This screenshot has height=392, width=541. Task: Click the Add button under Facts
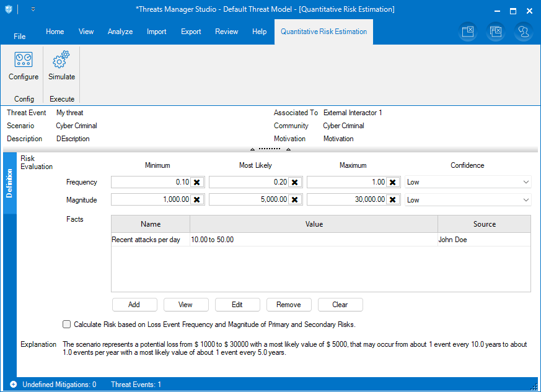tap(134, 305)
